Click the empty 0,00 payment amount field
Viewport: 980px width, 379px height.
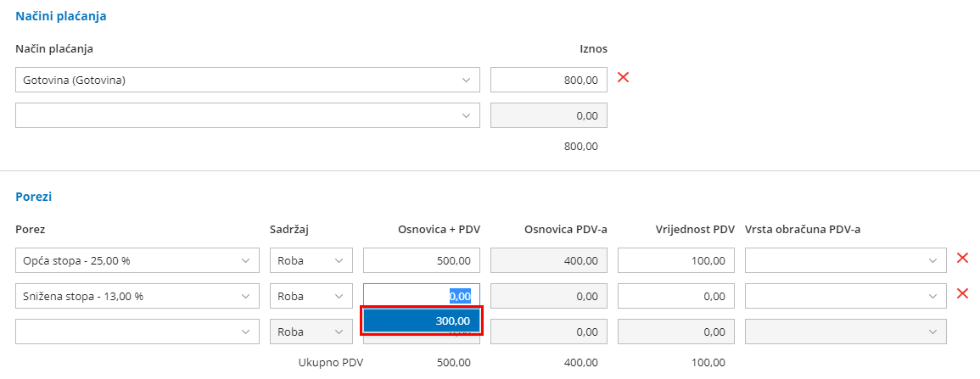pyautogui.click(x=548, y=116)
